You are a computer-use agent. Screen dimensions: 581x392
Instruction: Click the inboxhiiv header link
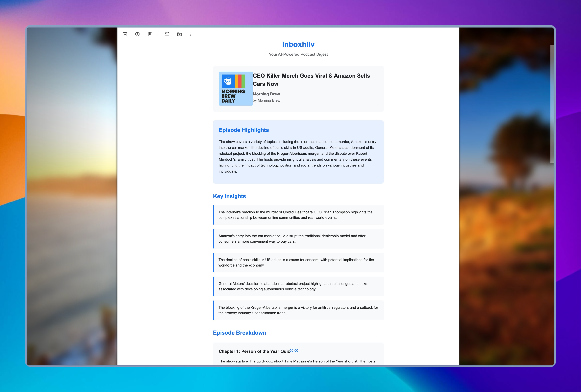point(298,44)
